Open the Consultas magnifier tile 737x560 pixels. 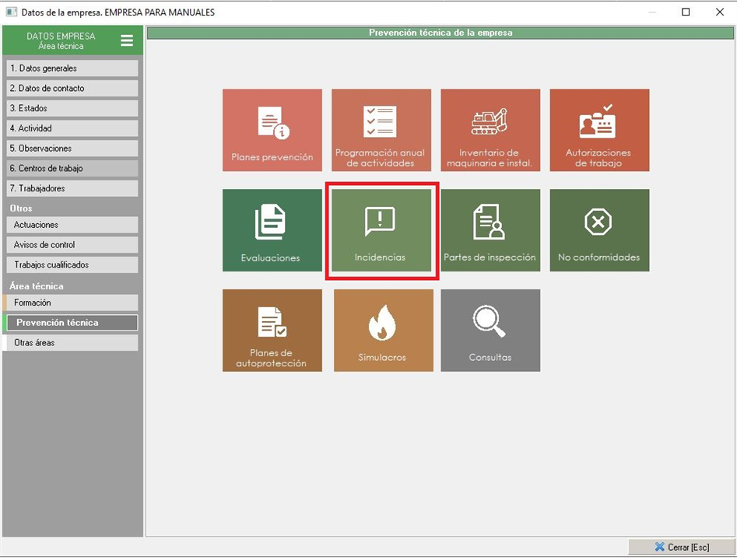490,331
